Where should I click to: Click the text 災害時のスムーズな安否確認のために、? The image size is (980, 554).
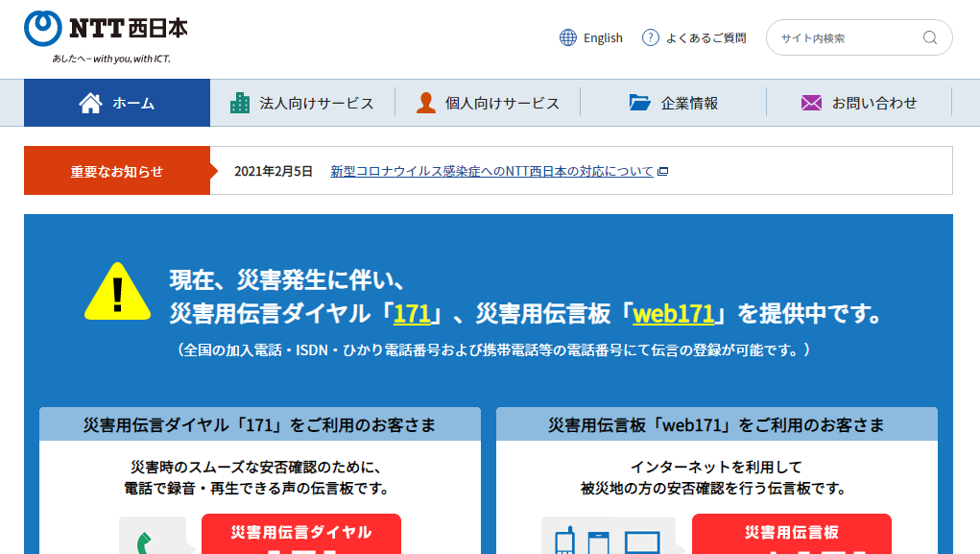click(256, 467)
